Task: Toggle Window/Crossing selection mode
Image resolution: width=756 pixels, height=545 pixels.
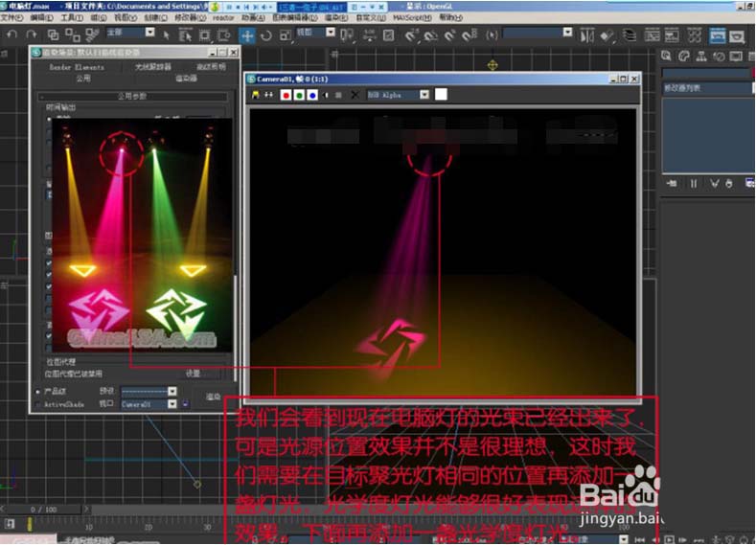Action: (223, 35)
